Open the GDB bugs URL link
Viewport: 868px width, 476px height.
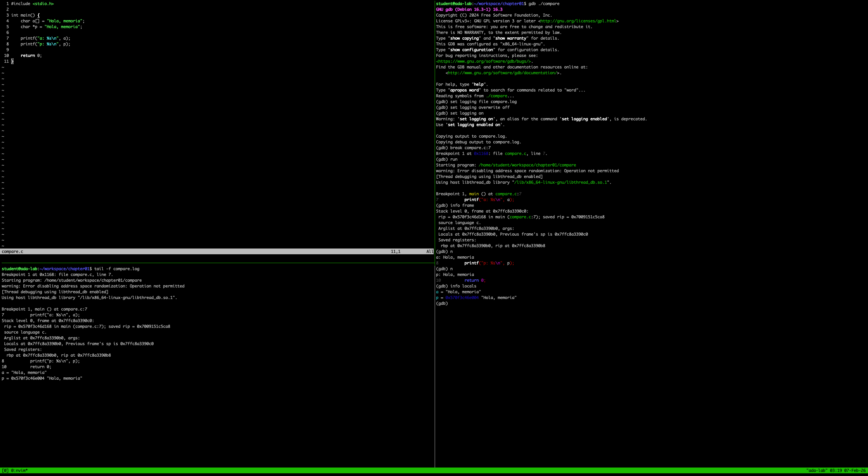pyautogui.click(x=484, y=61)
